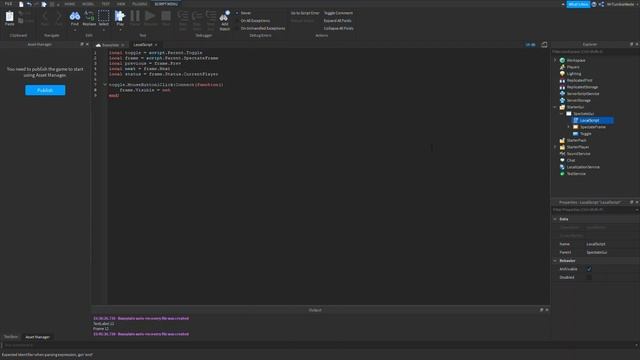Screen dimensions: 640x360
Task: Collapse the Behavior properties section
Action: pos(555,260)
